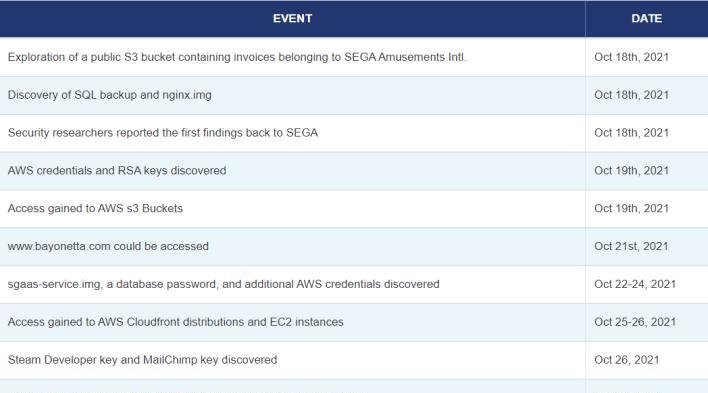Viewport: 708px width, 393px height.
Task: Click the EVENT column header
Action: [292, 19]
